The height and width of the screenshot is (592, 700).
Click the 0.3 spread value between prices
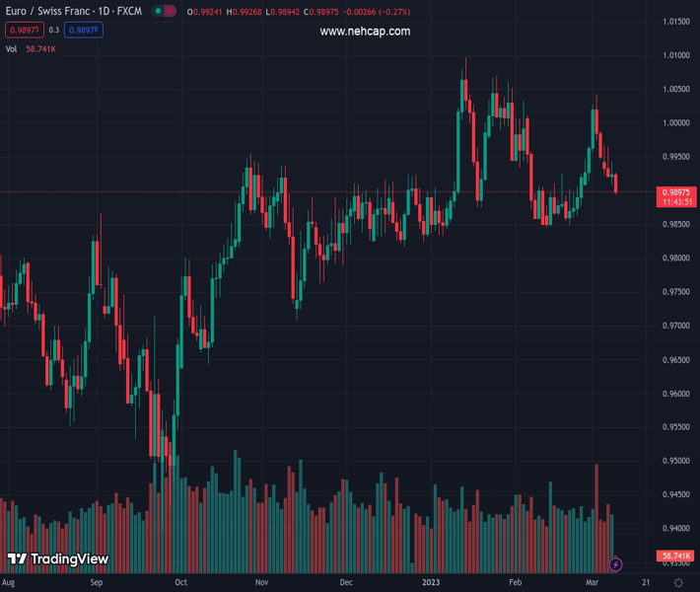pyautogui.click(x=53, y=31)
